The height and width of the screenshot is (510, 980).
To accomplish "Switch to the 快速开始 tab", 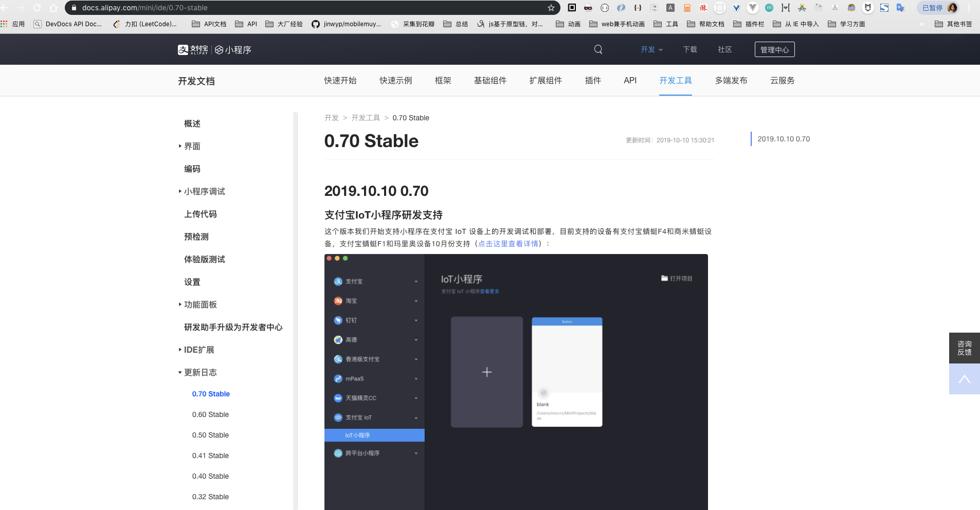I will [340, 80].
